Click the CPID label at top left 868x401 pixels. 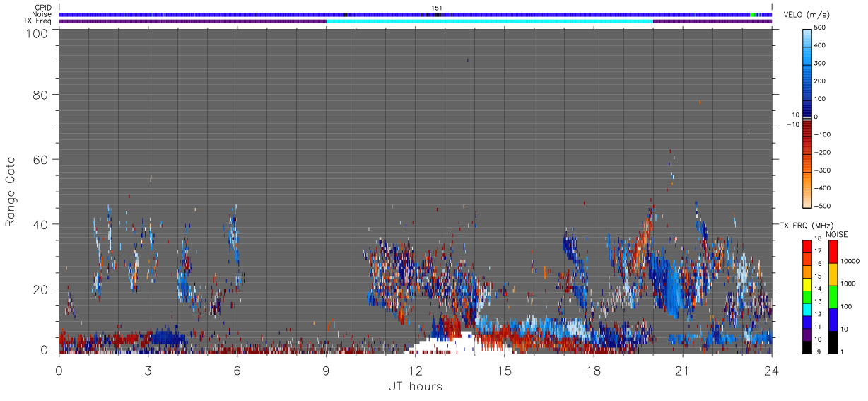click(x=42, y=8)
